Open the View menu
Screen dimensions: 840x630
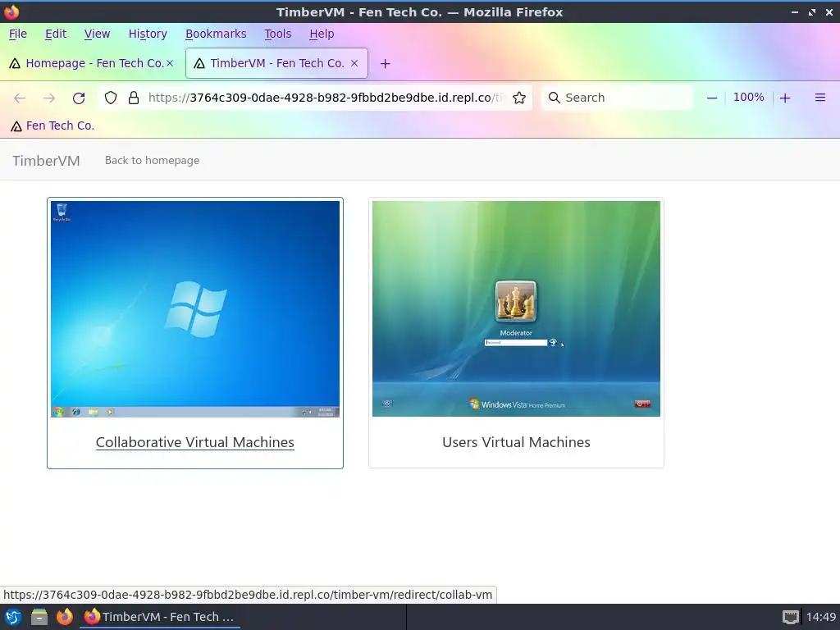[x=97, y=34]
